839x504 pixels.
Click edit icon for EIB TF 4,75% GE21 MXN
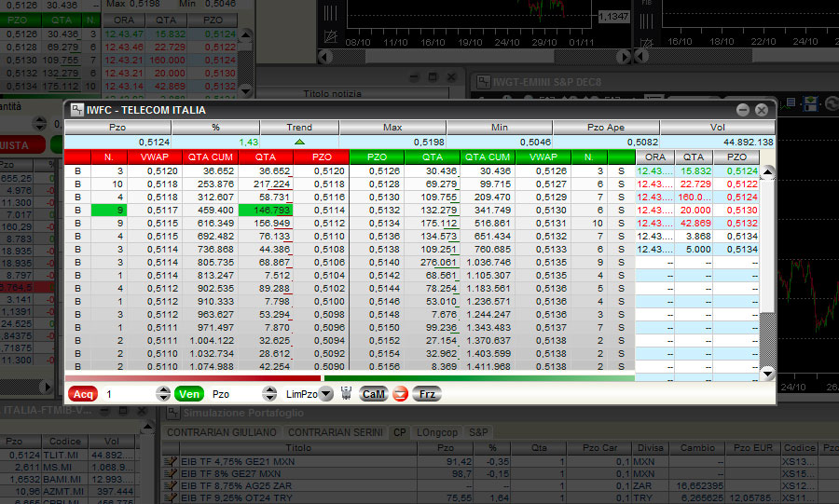(x=171, y=461)
